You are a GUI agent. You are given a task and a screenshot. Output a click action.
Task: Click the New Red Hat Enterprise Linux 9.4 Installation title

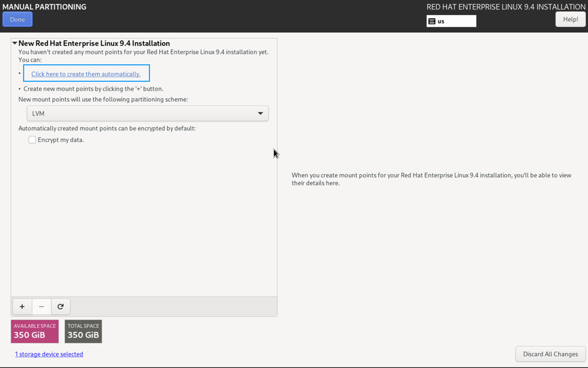pyautogui.click(x=94, y=44)
